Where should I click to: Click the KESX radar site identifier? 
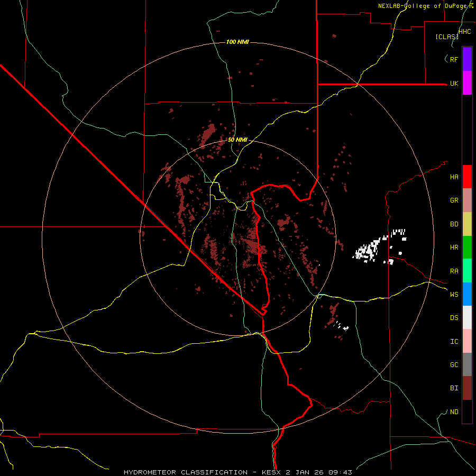272,472
